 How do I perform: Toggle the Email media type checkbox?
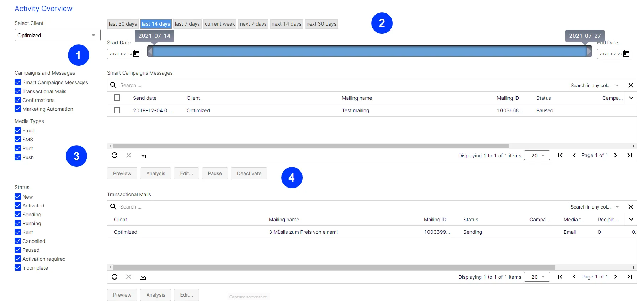coord(18,130)
